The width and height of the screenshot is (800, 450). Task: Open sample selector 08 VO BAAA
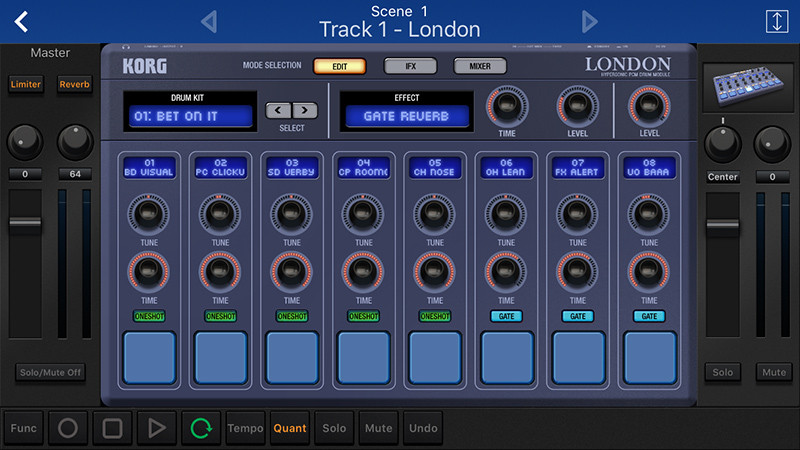[x=649, y=168]
